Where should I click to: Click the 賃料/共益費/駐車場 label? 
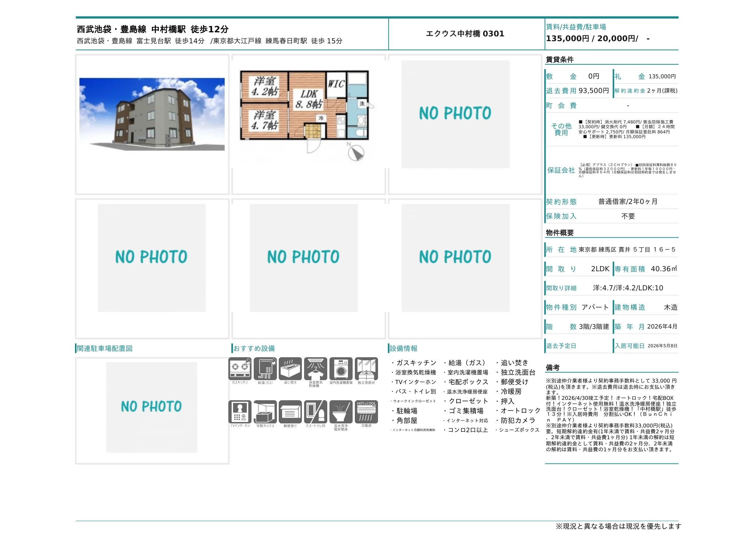(x=576, y=27)
